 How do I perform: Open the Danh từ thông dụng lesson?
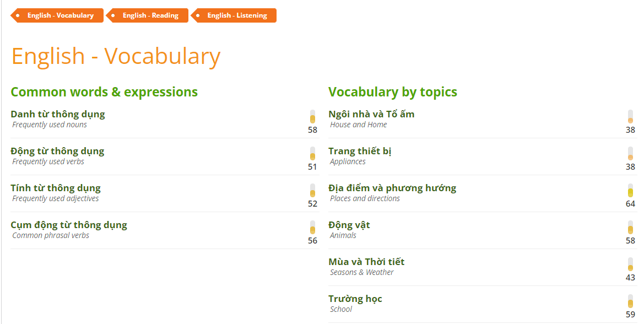57,114
